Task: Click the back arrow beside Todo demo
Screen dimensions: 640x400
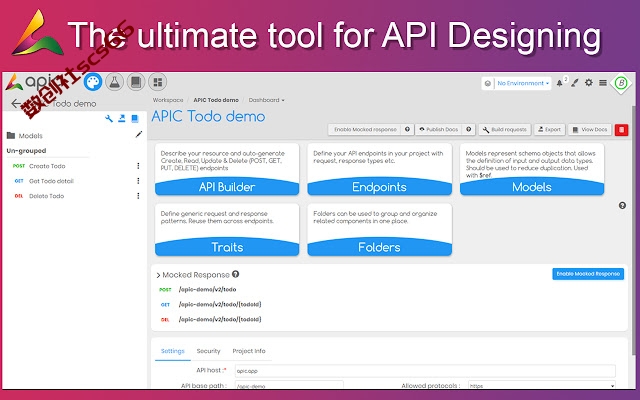Action: click(x=16, y=104)
